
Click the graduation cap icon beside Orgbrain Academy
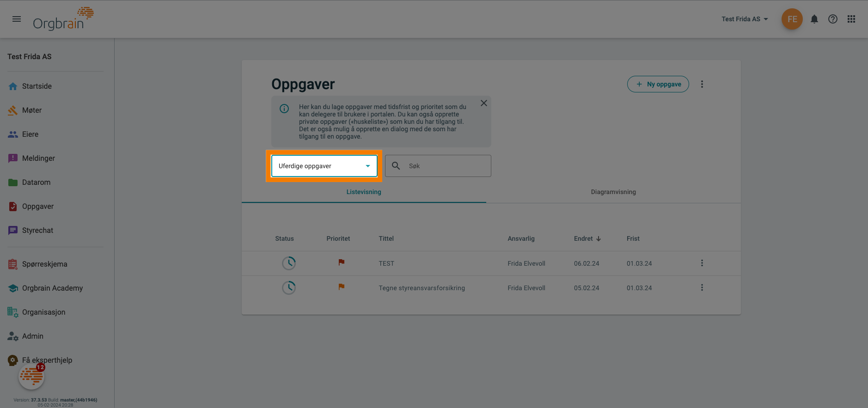13,288
